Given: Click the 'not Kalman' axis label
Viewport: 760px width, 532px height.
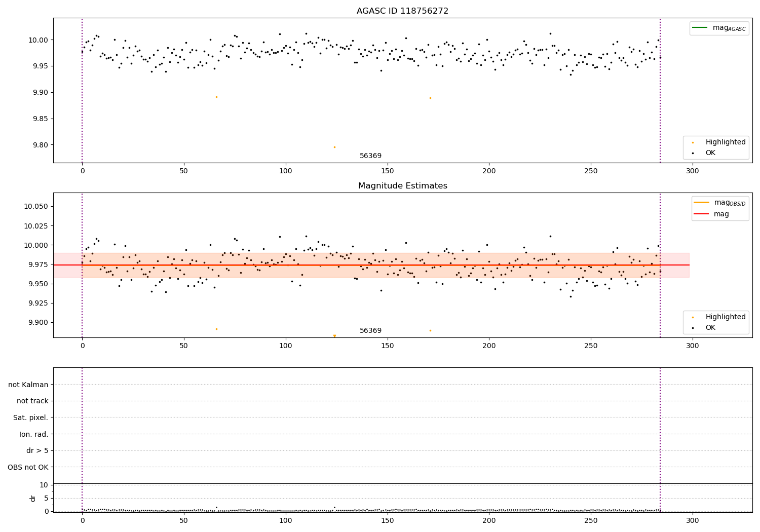Looking at the screenshot, I should [28, 385].
